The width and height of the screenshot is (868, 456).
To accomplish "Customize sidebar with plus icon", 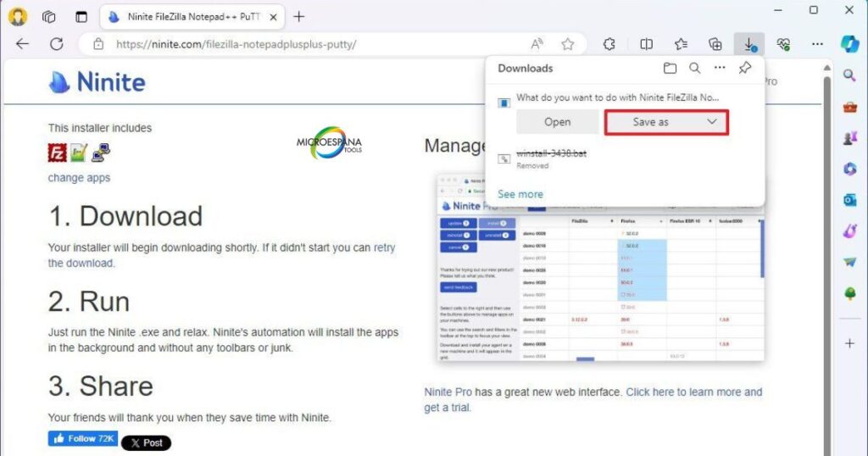I will click(x=849, y=343).
